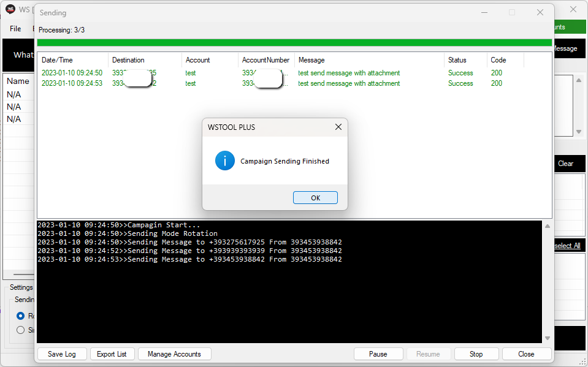This screenshot has height=367, width=588.
Task: Click the Export List button
Action: pyautogui.click(x=112, y=354)
